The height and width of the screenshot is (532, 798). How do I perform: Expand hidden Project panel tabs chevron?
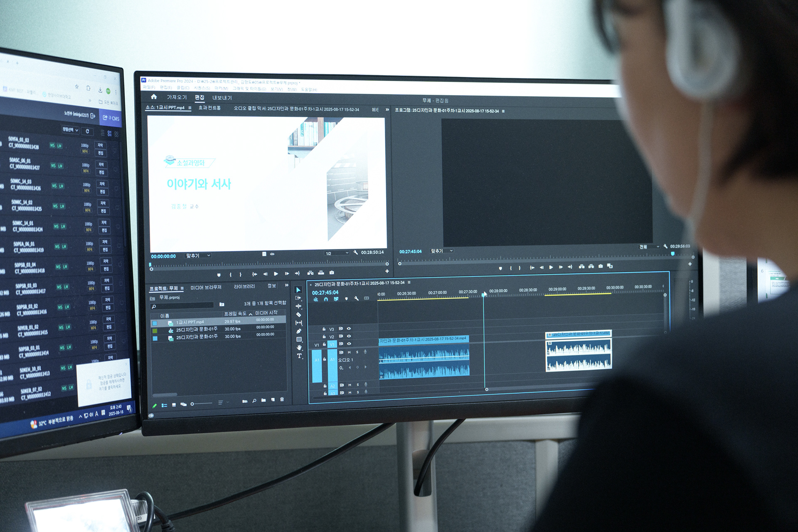286,285
